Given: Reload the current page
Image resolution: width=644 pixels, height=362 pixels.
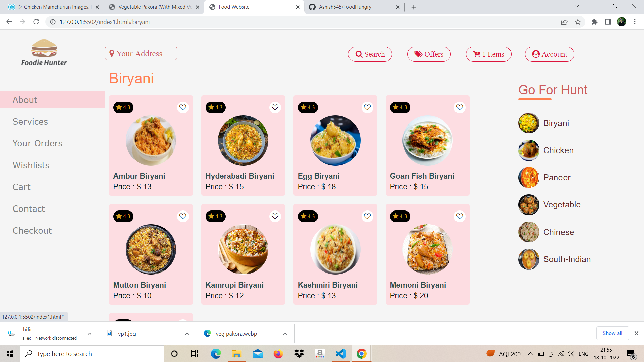Looking at the screenshot, I should point(36,22).
